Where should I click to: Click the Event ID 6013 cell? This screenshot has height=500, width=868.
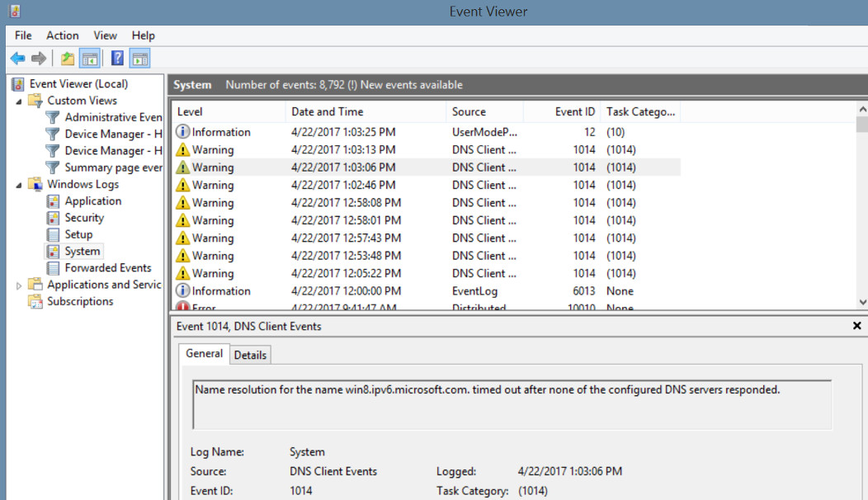[583, 290]
